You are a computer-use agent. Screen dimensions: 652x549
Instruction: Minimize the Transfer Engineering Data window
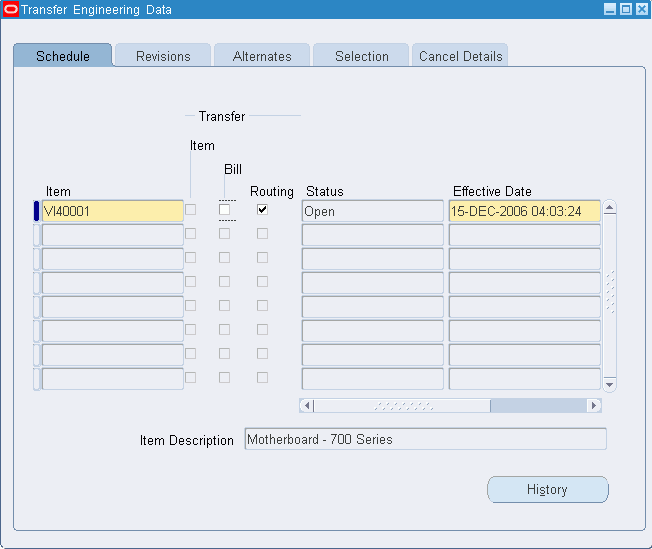610,9
